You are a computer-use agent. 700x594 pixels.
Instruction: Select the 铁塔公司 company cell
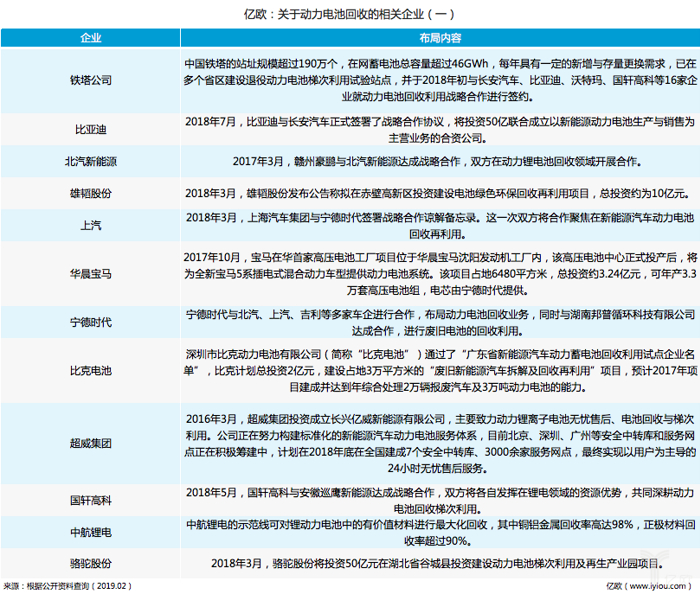tap(91, 80)
